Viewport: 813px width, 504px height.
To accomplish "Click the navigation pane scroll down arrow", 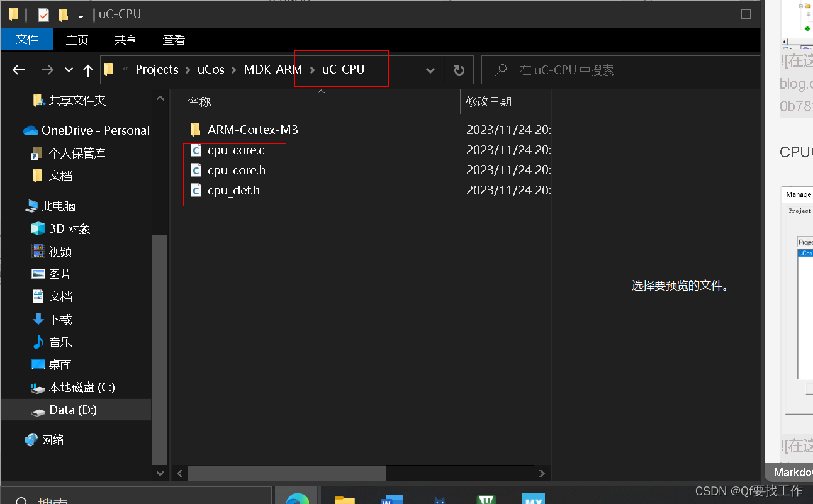I will coord(160,473).
